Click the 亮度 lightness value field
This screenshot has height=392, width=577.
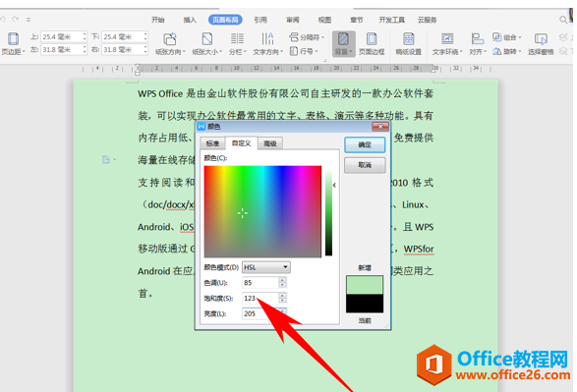click(260, 313)
